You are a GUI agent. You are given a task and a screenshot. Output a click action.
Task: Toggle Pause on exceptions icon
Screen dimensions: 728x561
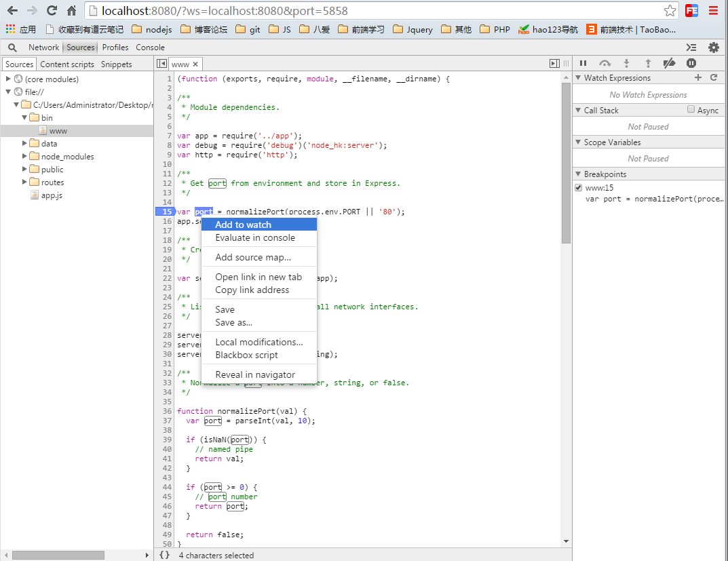tap(691, 63)
